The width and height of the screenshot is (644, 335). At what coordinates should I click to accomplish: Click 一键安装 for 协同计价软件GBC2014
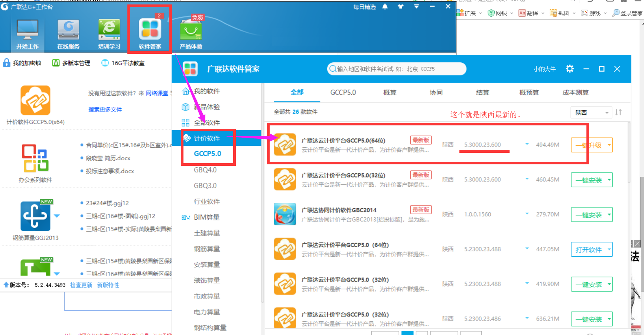click(588, 215)
